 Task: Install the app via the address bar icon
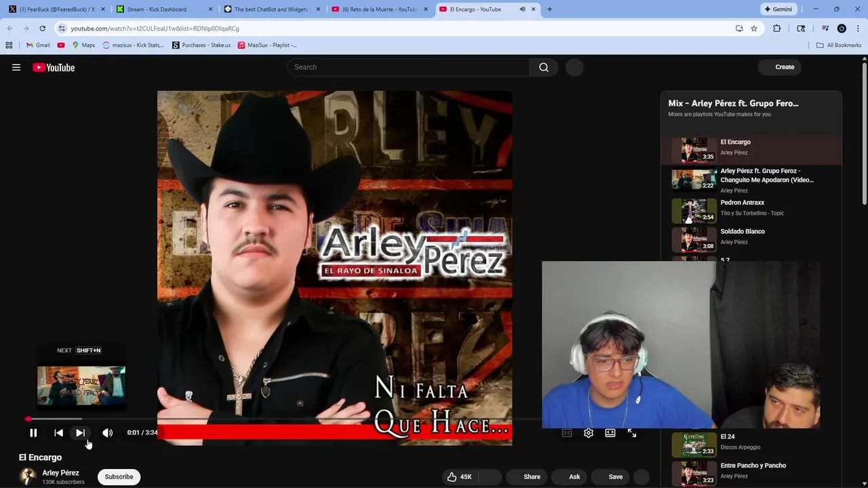pos(739,28)
